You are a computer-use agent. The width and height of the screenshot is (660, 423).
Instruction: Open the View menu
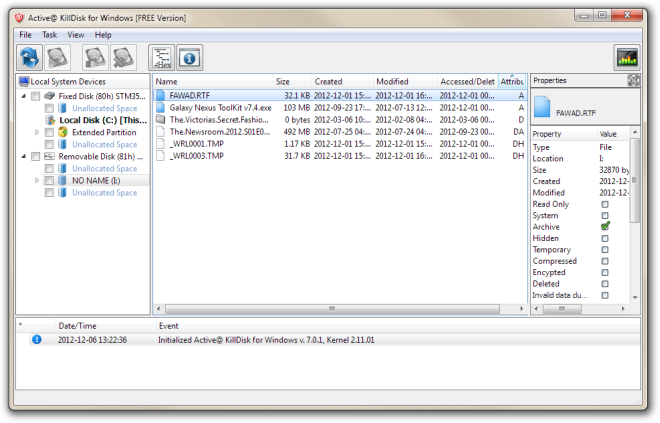pos(76,35)
